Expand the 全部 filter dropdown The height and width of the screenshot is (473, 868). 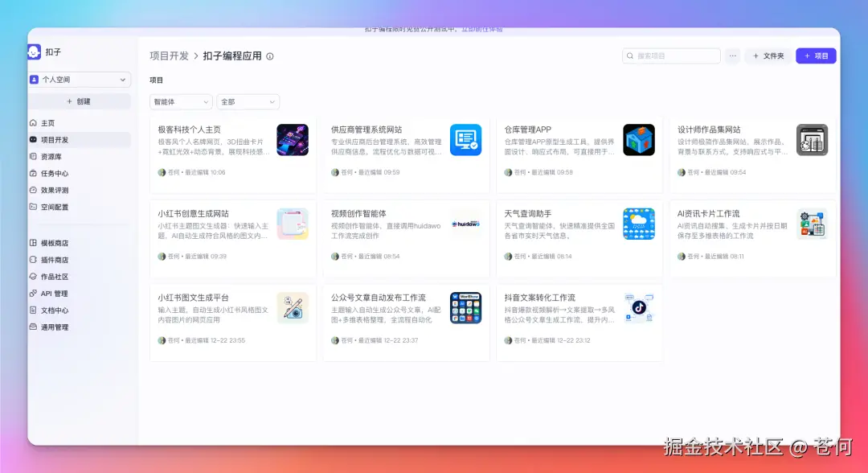[x=247, y=101]
